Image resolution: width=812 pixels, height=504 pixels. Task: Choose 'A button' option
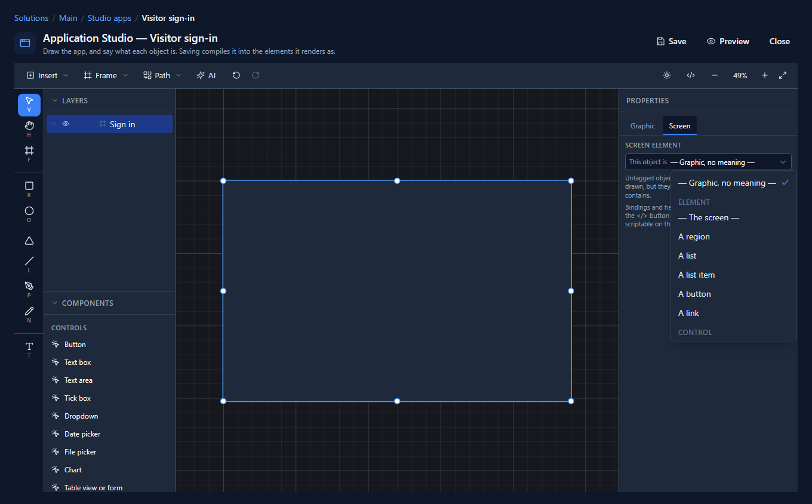coord(734,294)
